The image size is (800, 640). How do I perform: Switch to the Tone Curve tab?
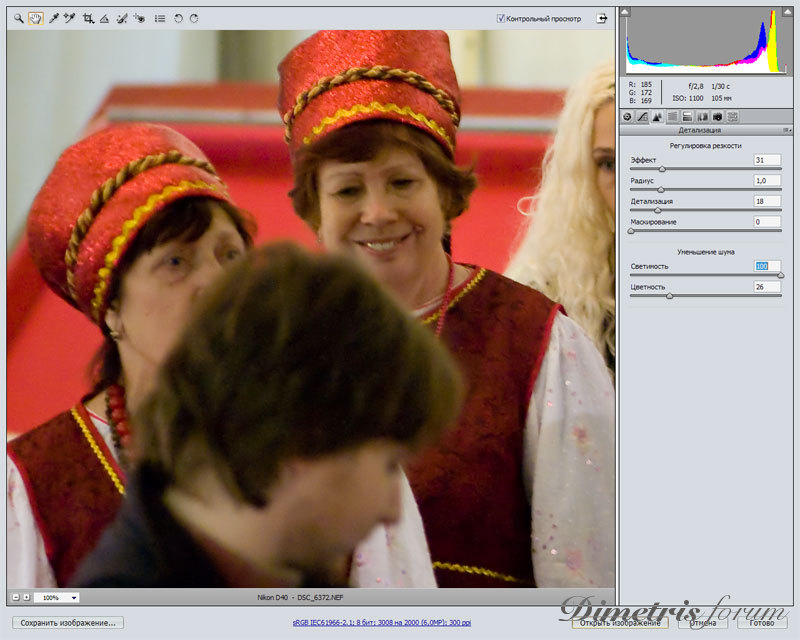point(642,117)
